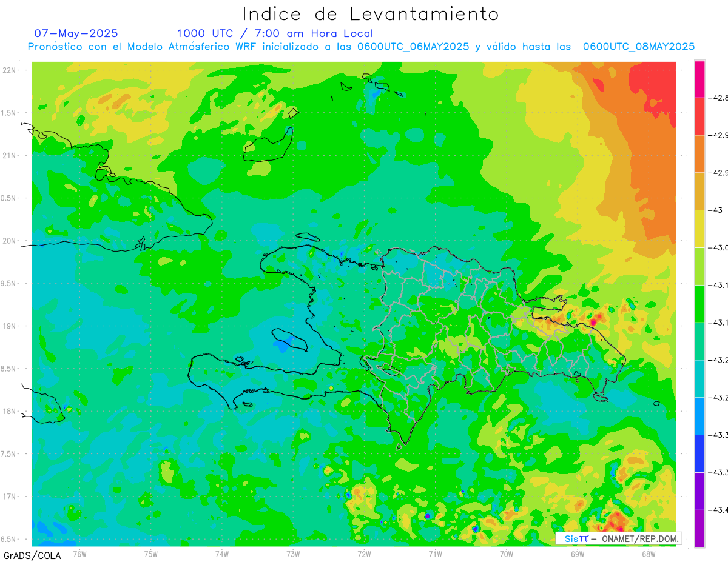Pick the turquoise swatch on the color scale
The image size is (728, 562).
[x=699, y=380]
